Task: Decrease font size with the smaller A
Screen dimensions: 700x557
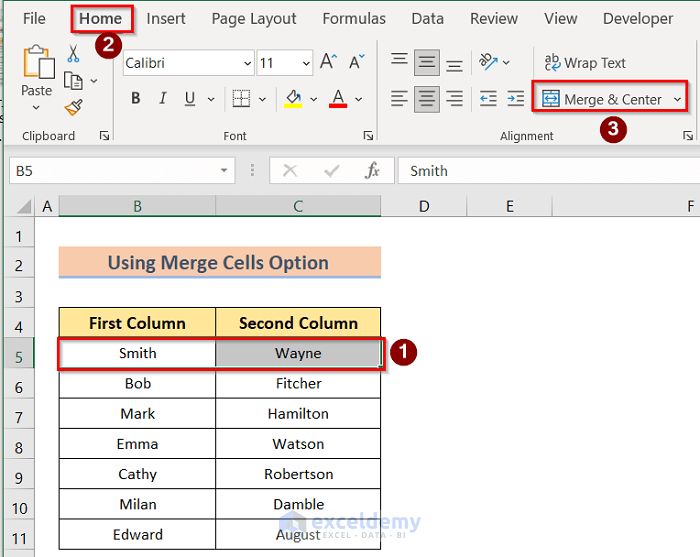Action: [356, 62]
